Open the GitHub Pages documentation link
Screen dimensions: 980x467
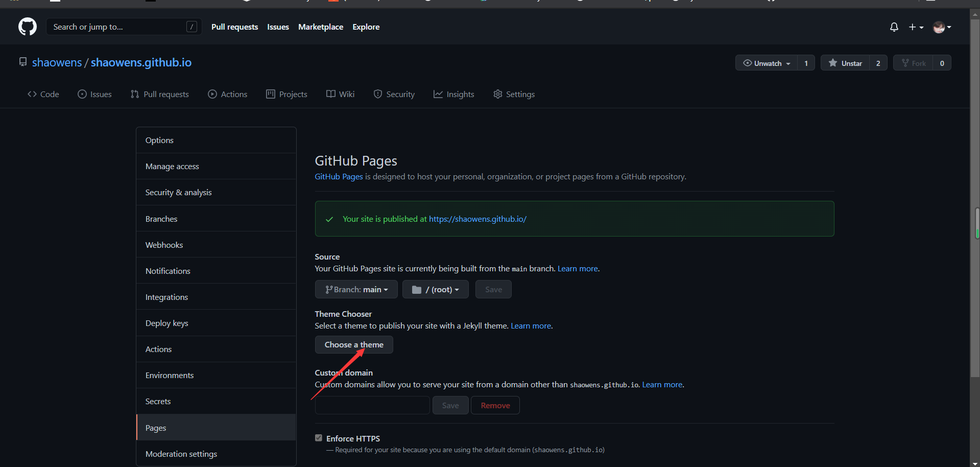pos(339,176)
